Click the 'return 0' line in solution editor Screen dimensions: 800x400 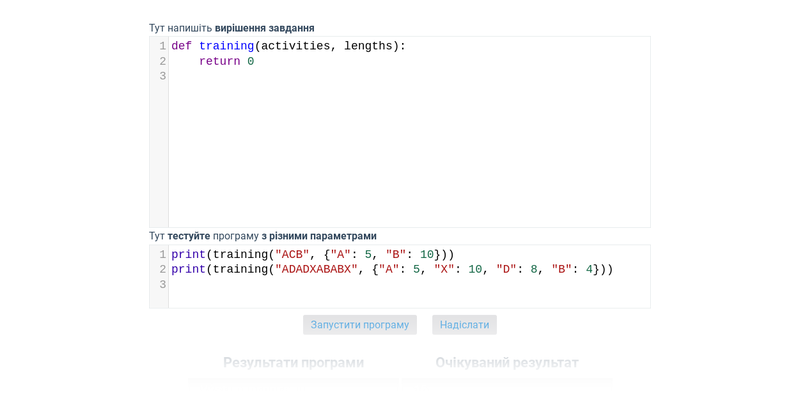[x=226, y=62]
